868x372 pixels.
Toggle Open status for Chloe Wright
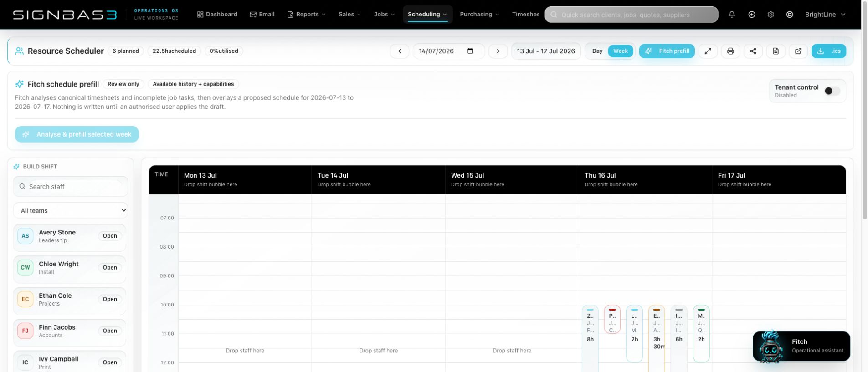click(110, 268)
